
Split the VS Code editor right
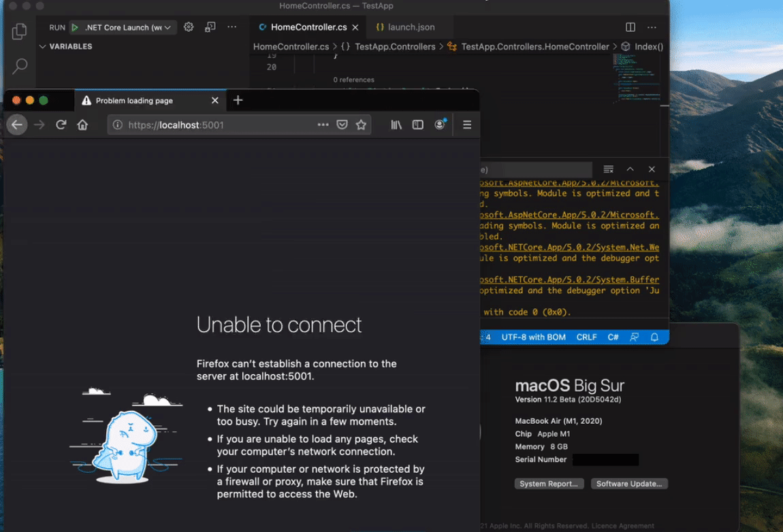coord(630,27)
